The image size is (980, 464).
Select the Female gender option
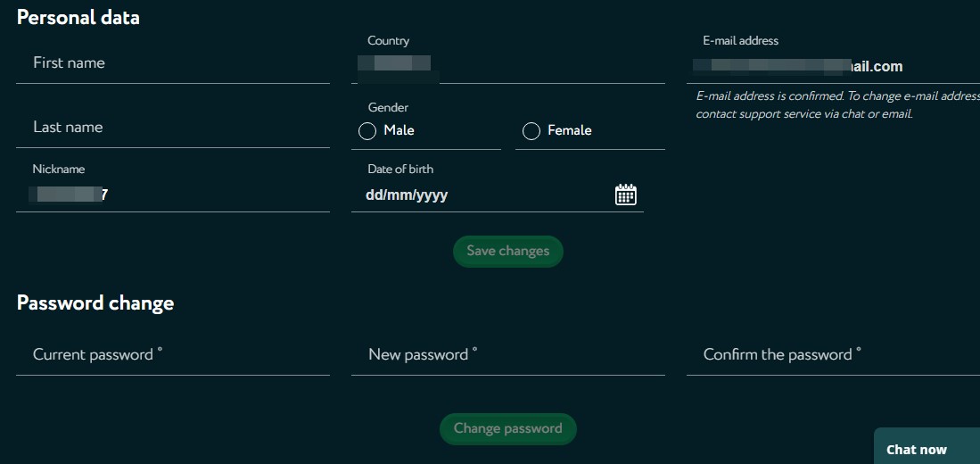coord(531,131)
